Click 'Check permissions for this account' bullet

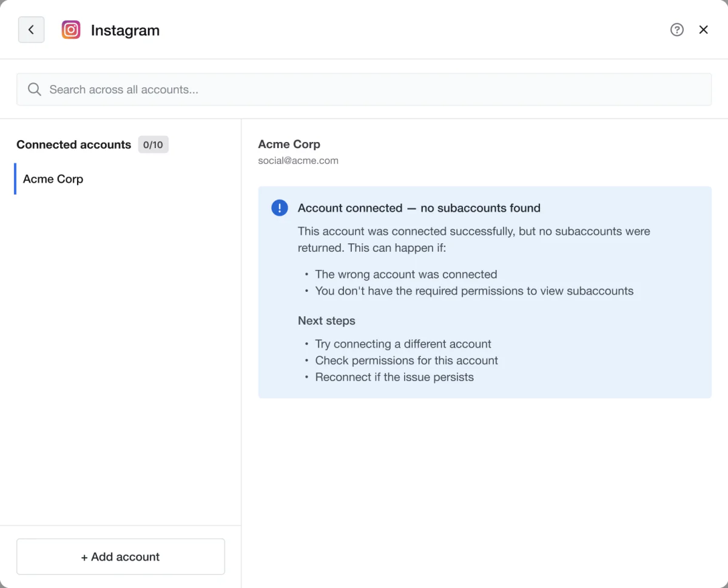tap(406, 360)
